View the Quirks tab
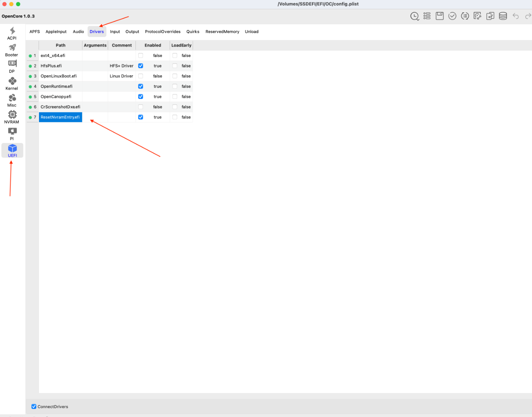 193,32
